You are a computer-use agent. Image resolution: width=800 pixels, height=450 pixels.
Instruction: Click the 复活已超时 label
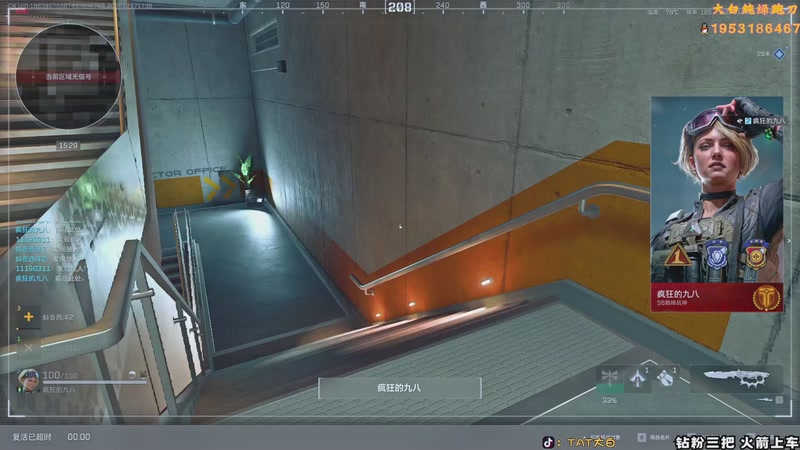click(x=32, y=437)
